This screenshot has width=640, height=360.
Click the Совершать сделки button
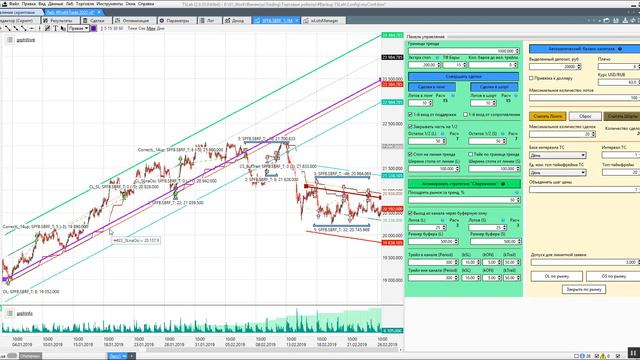click(463, 77)
